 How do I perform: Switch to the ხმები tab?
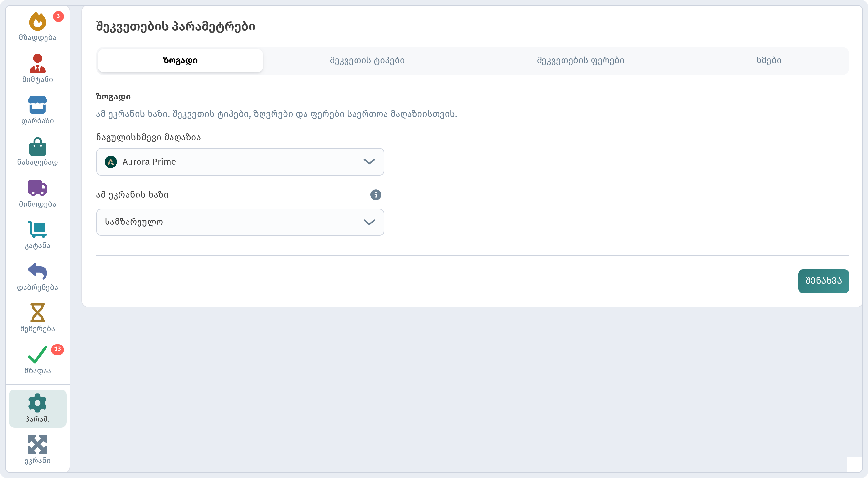pyautogui.click(x=769, y=61)
